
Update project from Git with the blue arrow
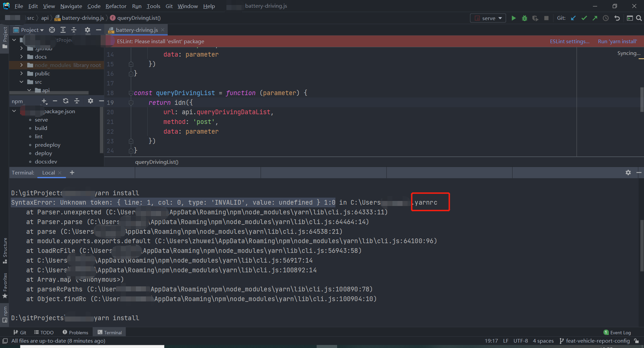tap(573, 18)
